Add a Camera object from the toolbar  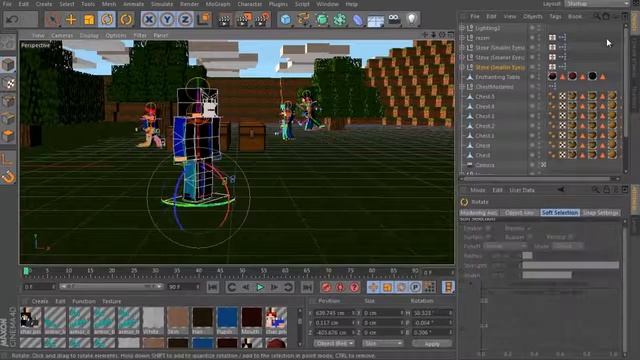coord(394,19)
